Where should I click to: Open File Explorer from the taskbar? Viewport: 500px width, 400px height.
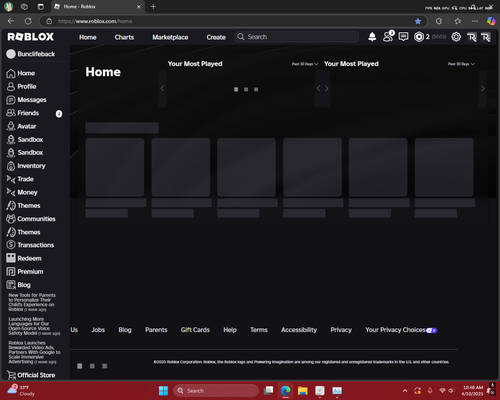tap(303, 391)
